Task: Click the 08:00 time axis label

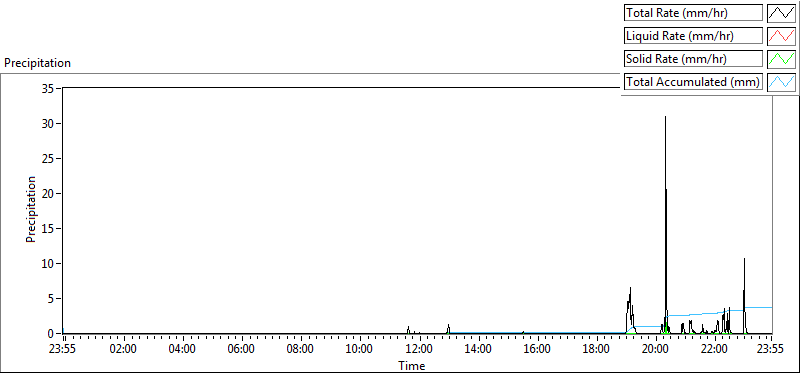Action: [301, 350]
